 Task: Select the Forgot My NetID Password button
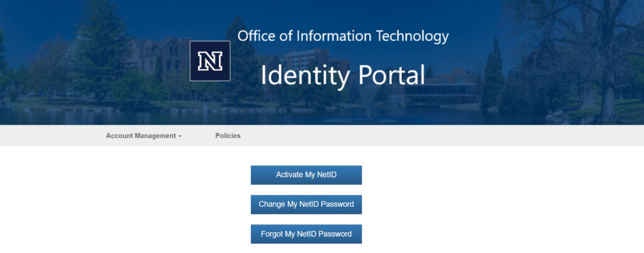tap(306, 234)
